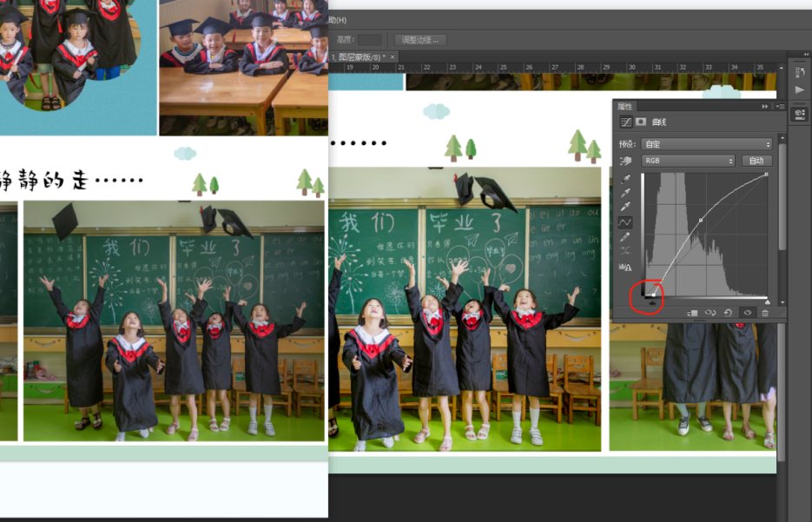Open the history panel icon in the right dock
Viewport: 812px width, 522px height.
coord(800,72)
